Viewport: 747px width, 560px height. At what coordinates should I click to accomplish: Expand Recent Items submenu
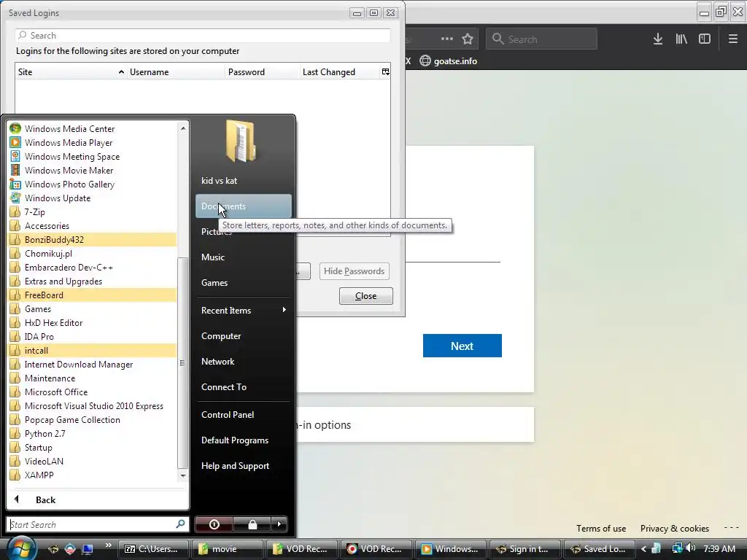tap(244, 311)
